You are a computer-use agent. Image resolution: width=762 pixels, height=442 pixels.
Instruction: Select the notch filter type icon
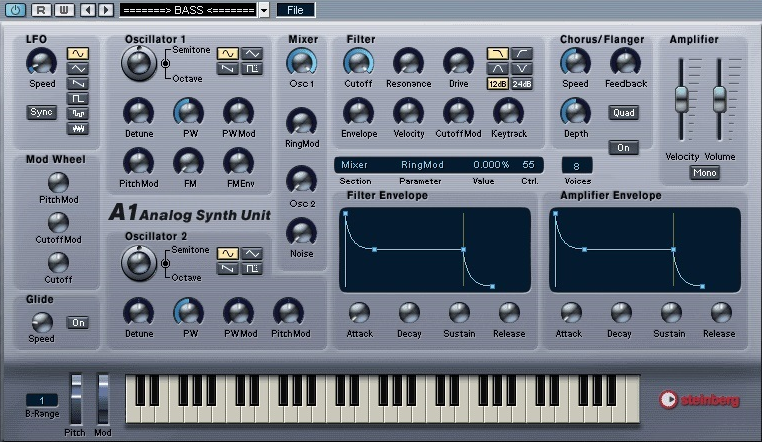click(x=521, y=68)
